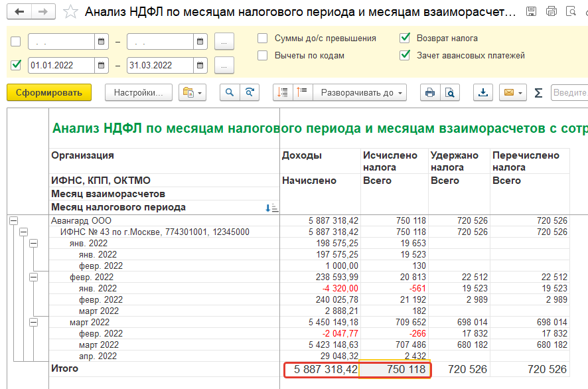Toggle 'Зачет авансовых платежей' checkbox
This screenshot has width=588, height=389.
pos(405,56)
